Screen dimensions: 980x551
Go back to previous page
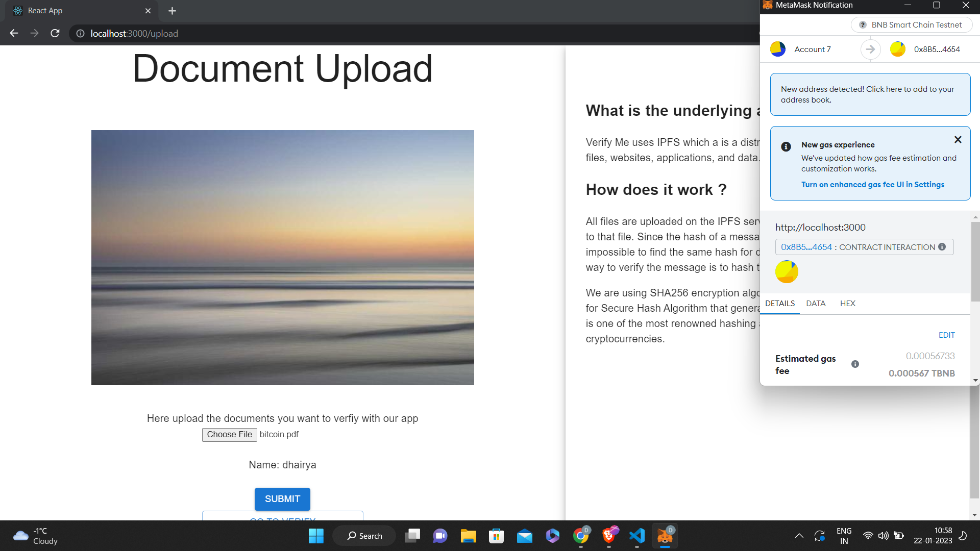click(14, 34)
